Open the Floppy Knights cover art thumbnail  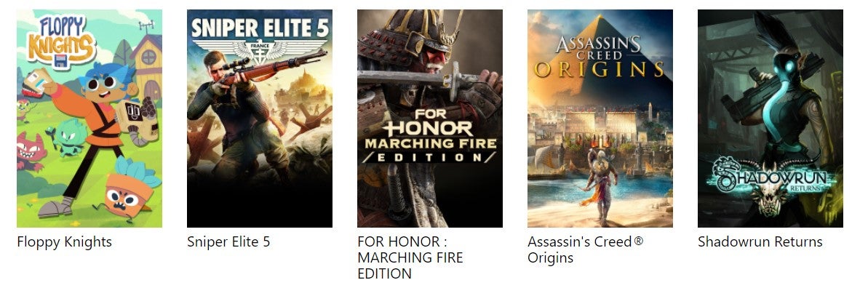(89, 119)
